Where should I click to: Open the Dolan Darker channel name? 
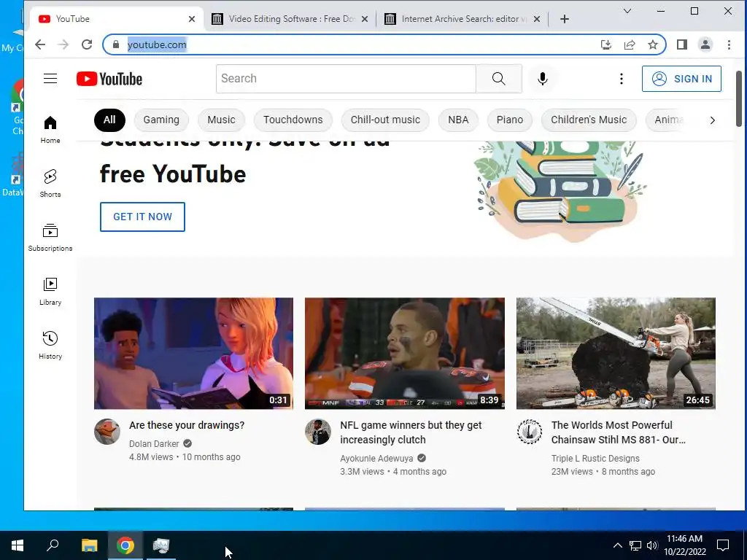coord(154,444)
